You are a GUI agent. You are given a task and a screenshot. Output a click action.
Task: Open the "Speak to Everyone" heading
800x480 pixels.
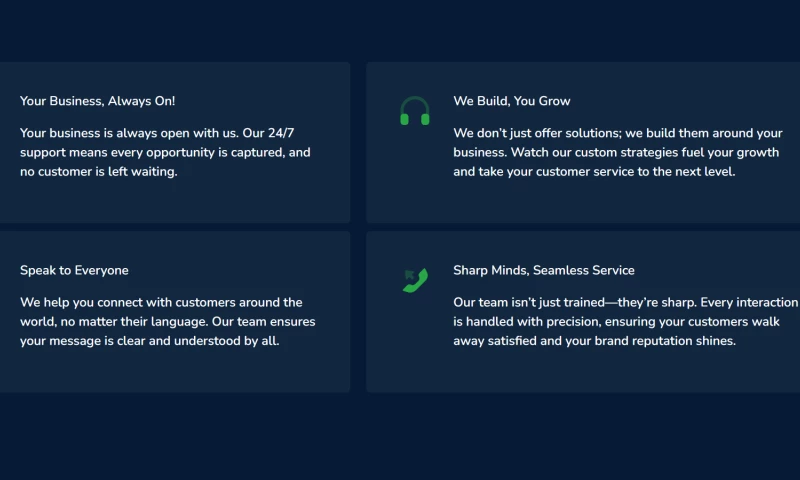click(74, 270)
